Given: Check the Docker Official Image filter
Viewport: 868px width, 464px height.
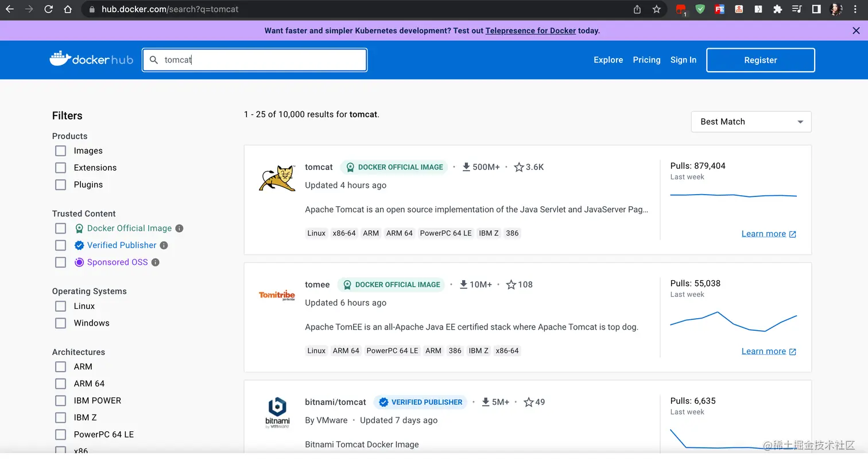Looking at the screenshot, I should 60,229.
